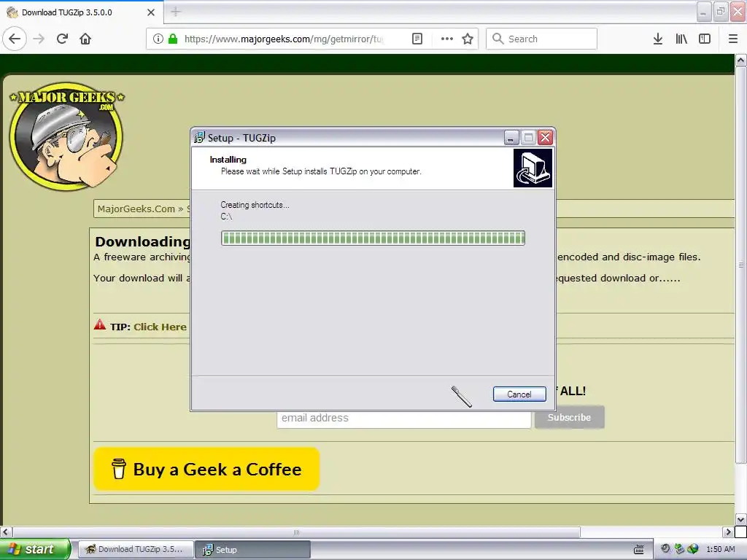Open page actions three-dot menu
The width and height of the screenshot is (747, 560).
click(x=447, y=39)
